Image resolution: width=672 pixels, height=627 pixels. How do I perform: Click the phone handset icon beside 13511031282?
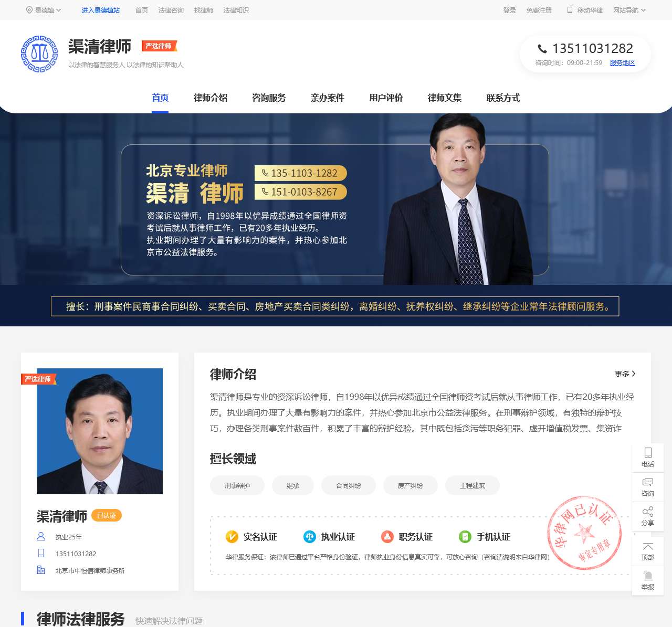pyautogui.click(x=542, y=49)
